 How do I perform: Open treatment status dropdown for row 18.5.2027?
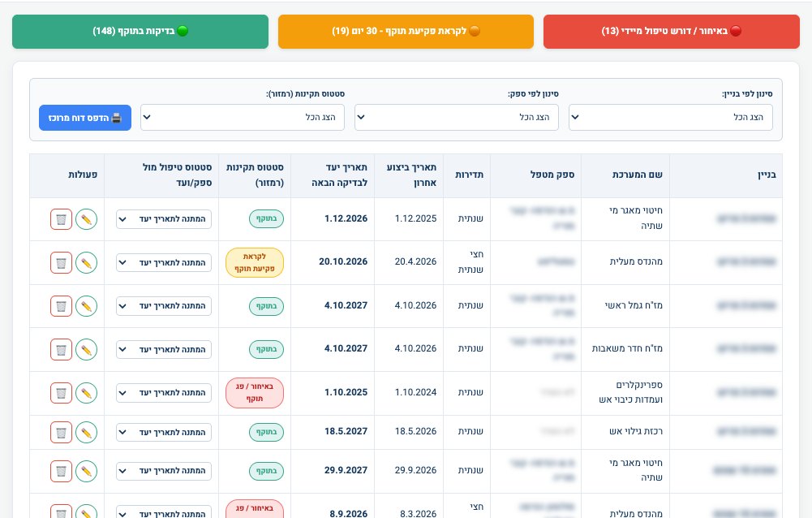click(x=164, y=432)
